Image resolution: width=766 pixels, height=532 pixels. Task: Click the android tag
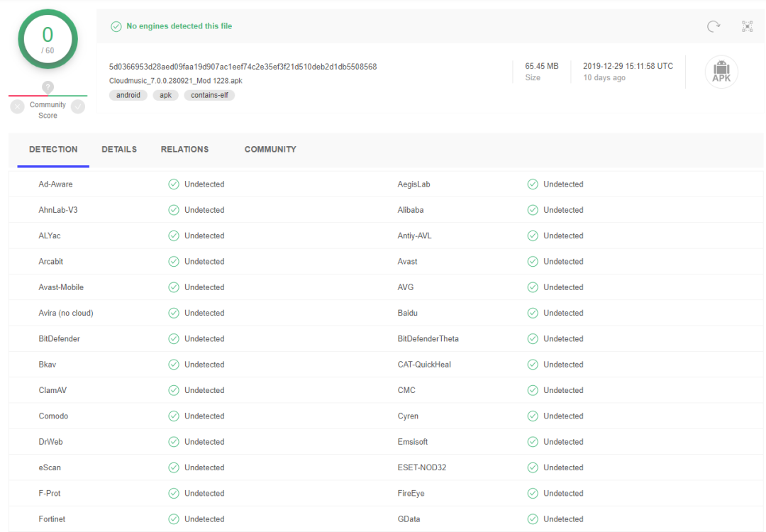[x=128, y=95]
